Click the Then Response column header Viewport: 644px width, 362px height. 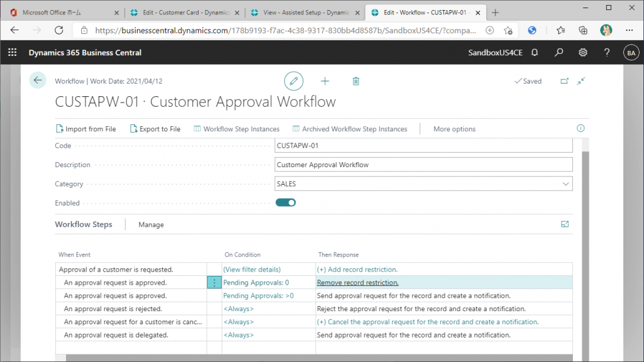tap(338, 255)
